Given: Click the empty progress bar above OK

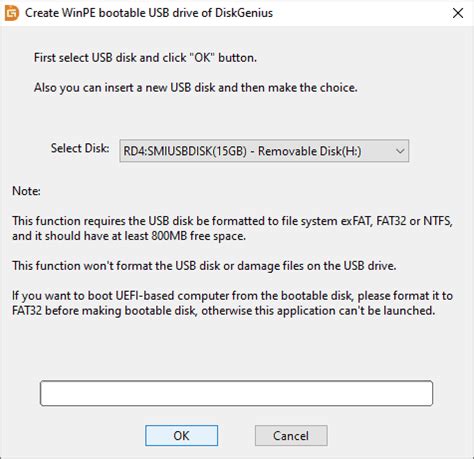Looking at the screenshot, I should tap(236, 393).
